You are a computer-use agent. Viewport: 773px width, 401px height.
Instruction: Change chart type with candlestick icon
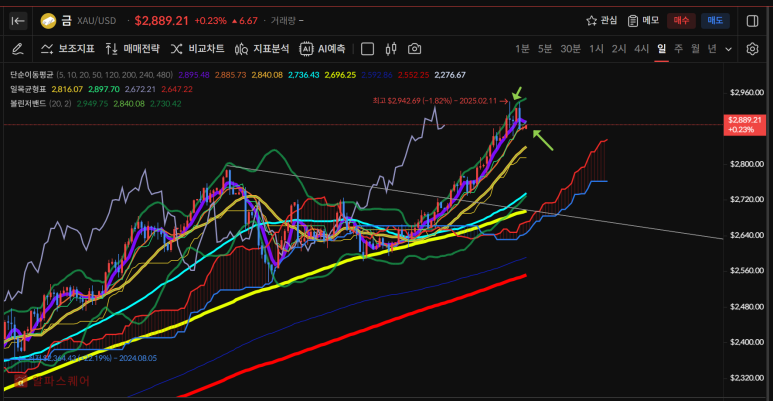pyautogui.click(x=391, y=49)
